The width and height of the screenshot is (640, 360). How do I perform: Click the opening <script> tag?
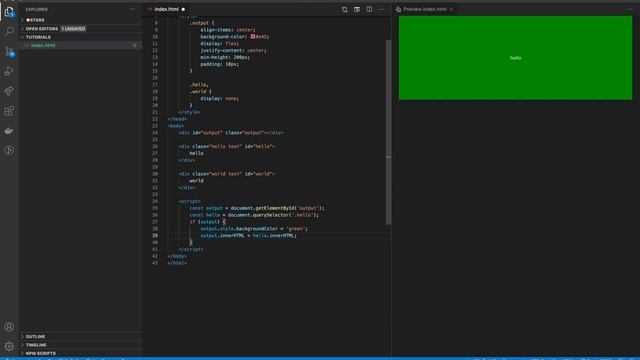189,201
